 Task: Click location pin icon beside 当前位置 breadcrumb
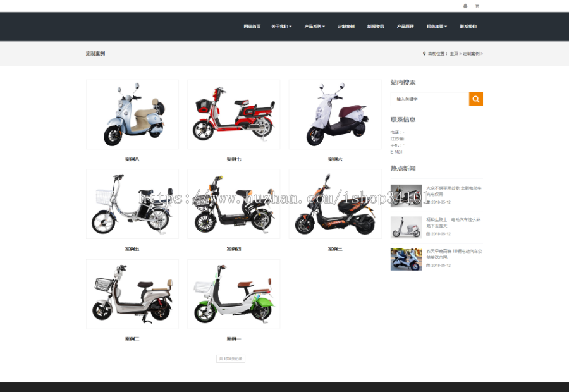click(425, 53)
